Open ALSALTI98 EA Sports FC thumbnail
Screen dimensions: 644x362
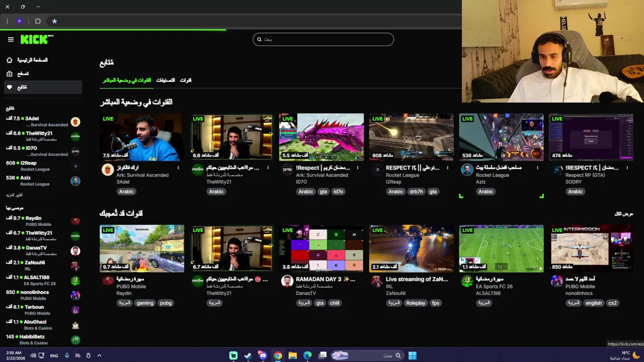[x=501, y=248]
